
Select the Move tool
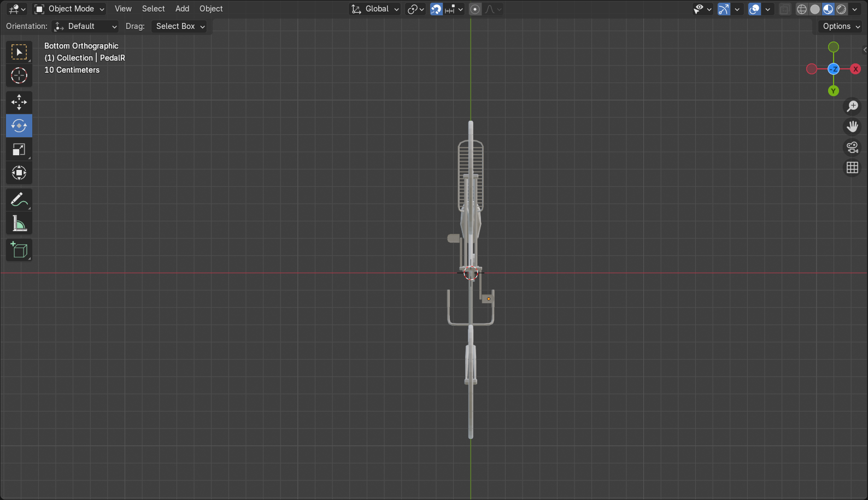tap(19, 102)
